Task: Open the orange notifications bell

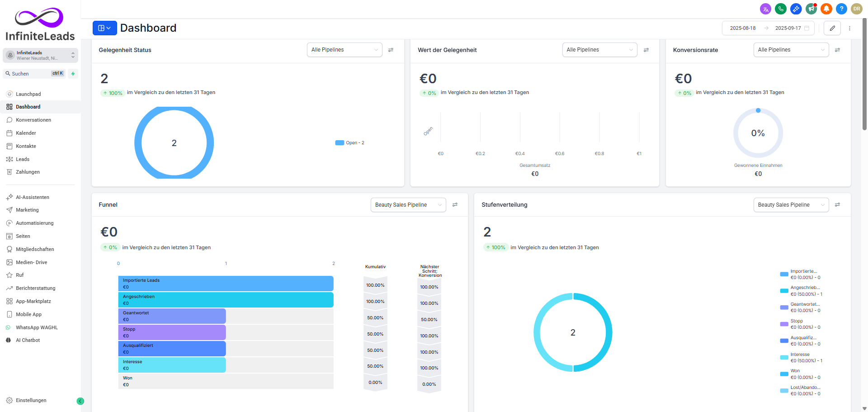Action: 826,9
